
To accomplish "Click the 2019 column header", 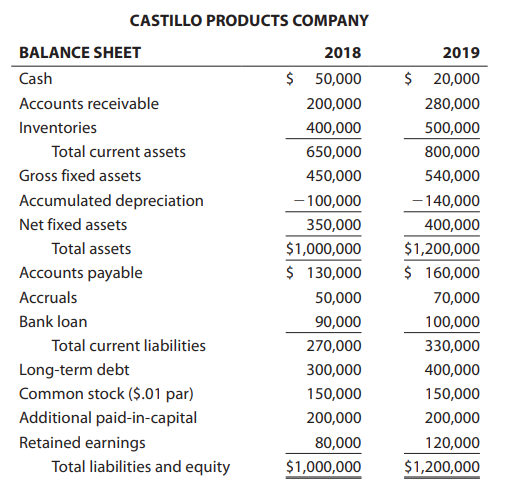I will (x=461, y=53).
